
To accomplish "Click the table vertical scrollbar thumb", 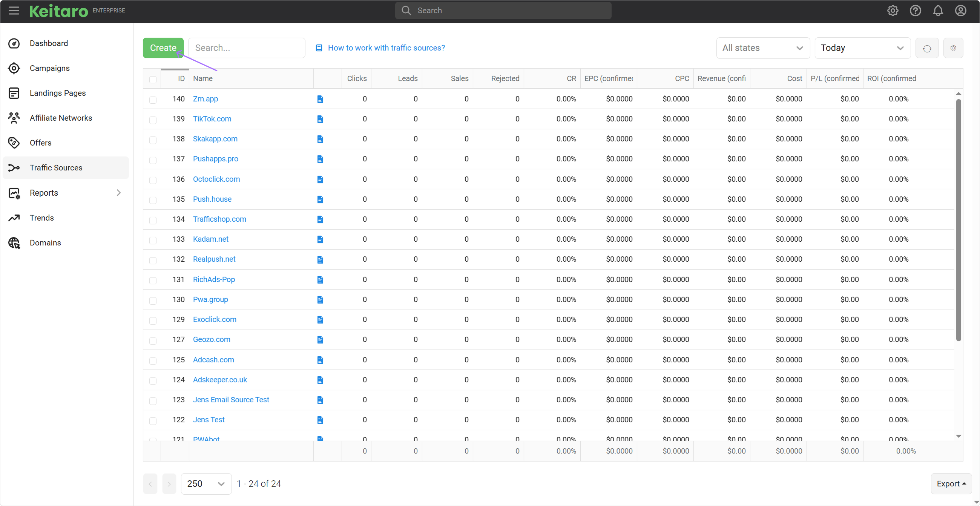I will [958, 220].
